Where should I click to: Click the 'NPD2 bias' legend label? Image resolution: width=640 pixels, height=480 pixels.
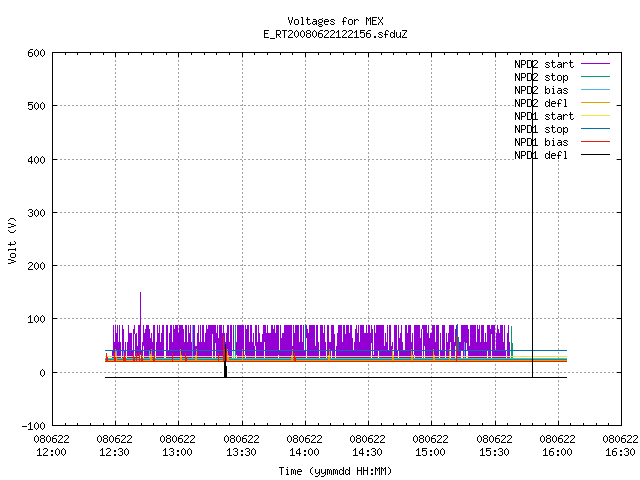click(x=541, y=90)
